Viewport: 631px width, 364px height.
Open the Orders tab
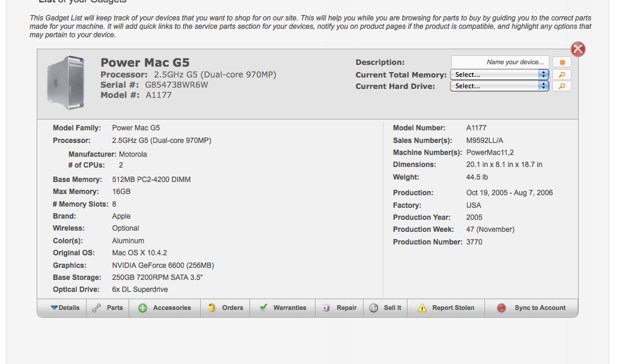pos(225,308)
